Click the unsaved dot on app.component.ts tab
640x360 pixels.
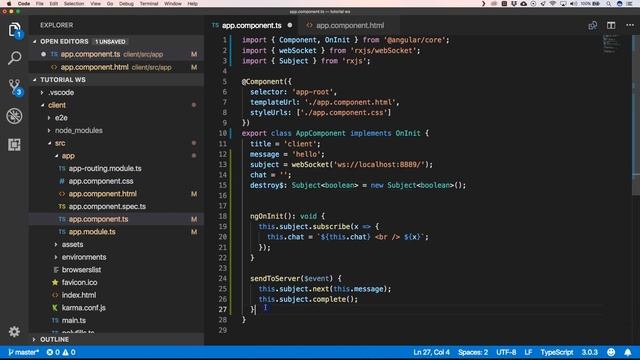pyautogui.click(x=290, y=25)
